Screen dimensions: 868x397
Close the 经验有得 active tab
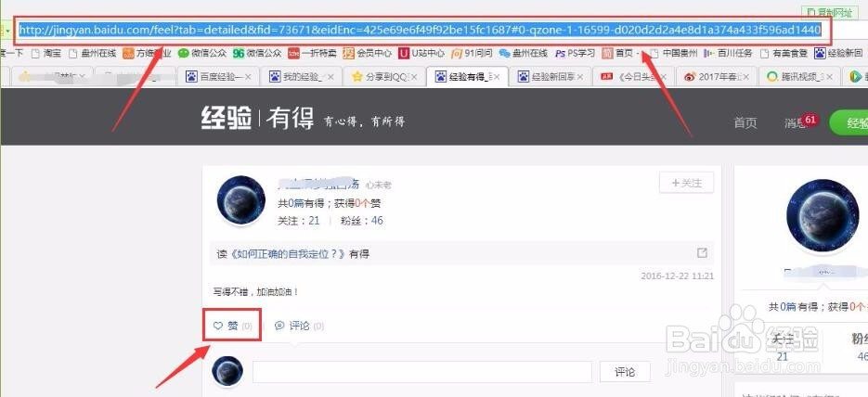pyautogui.click(x=497, y=77)
